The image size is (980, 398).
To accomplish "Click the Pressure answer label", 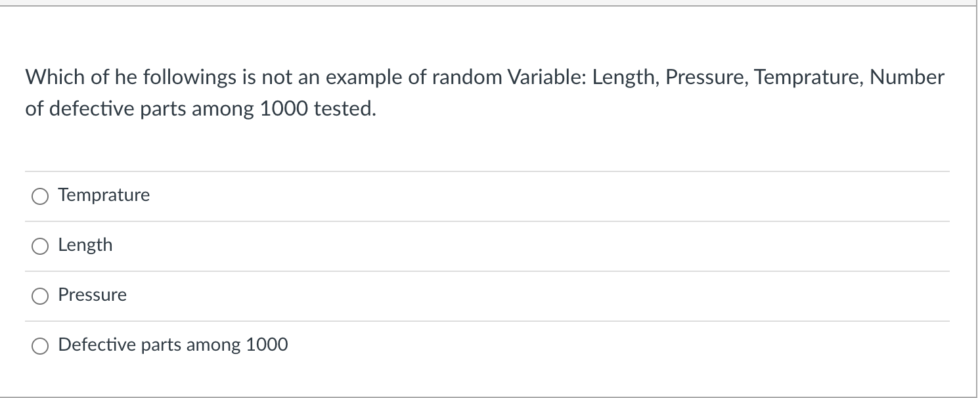I will (92, 294).
